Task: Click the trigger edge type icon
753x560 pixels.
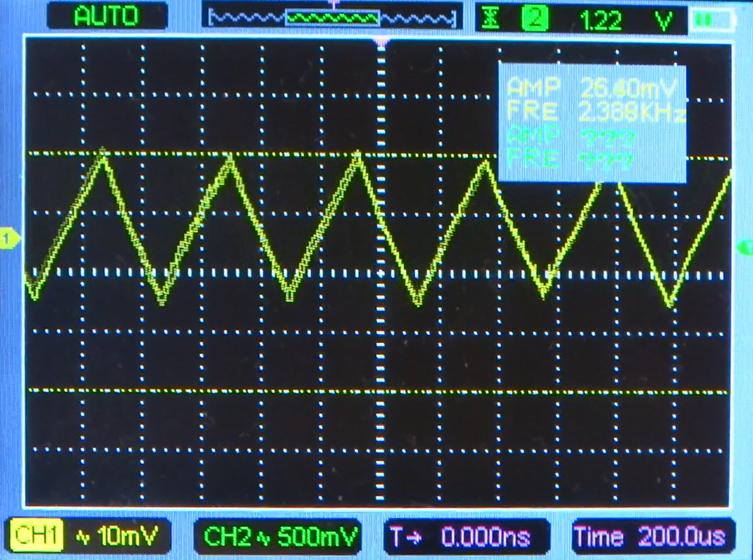Action: coord(491,19)
